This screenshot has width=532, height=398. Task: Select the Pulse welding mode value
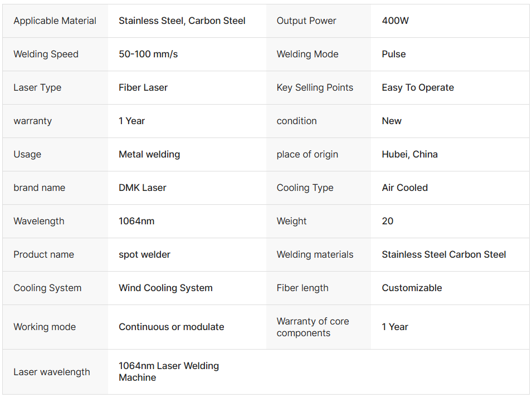[394, 55]
